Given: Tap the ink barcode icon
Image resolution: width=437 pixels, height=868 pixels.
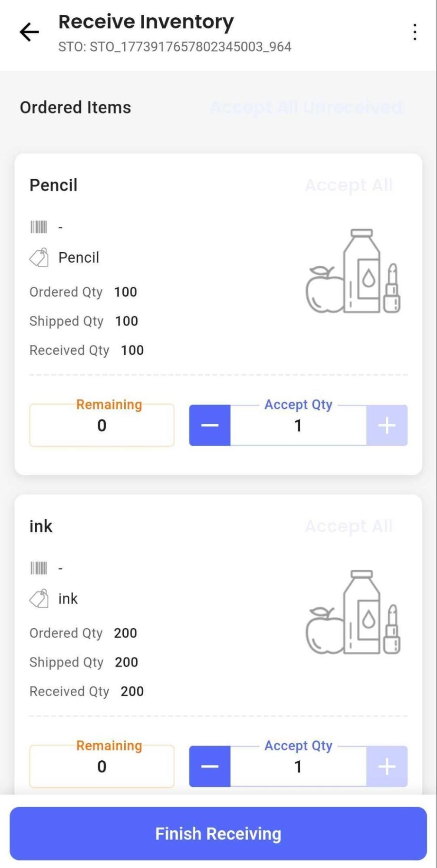Looking at the screenshot, I should click(x=39, y=568).
